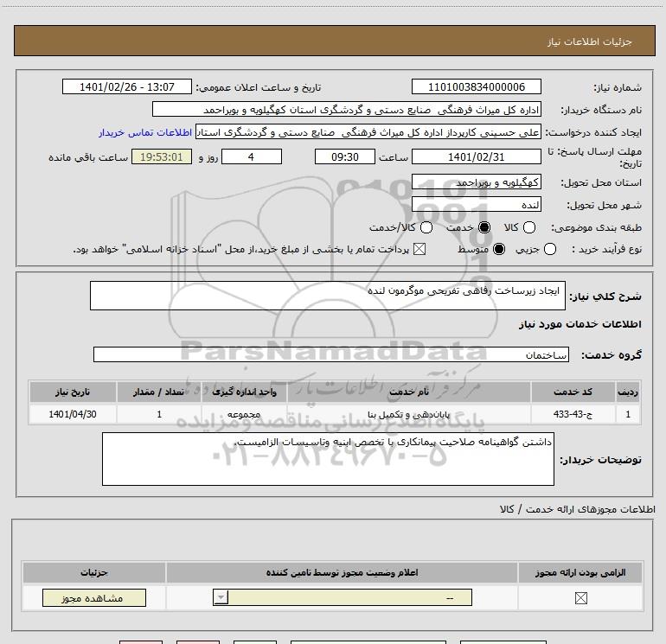Select the متوسط purchase type radio
Screen dimensions: 666x644
point(499,249)
